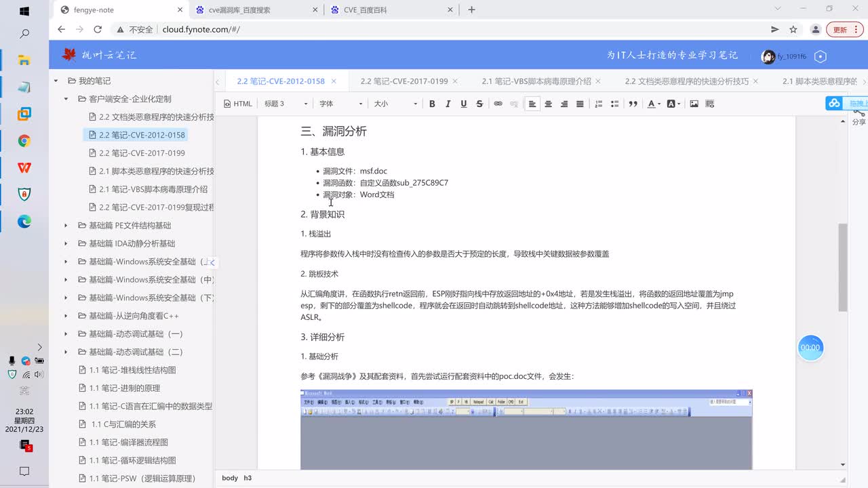Expand the 基础篇 IDA动静分析基础 folder

click(x=66, y=243)
